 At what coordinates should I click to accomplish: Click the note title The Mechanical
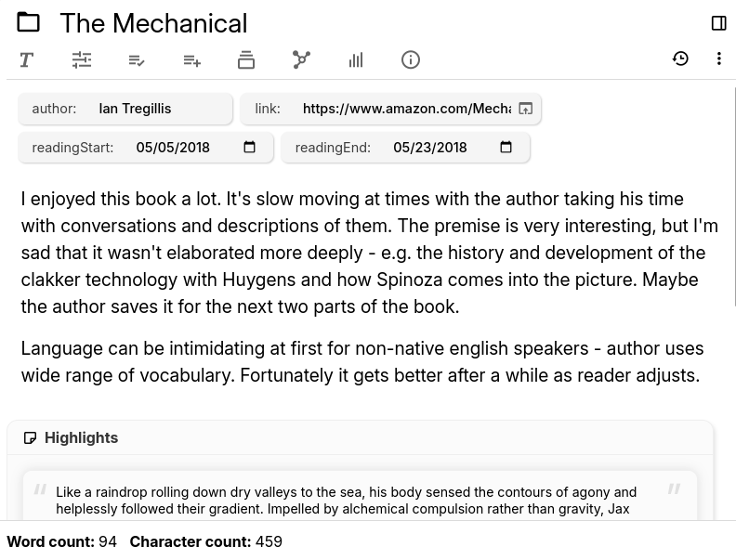(x=153, y=23)
